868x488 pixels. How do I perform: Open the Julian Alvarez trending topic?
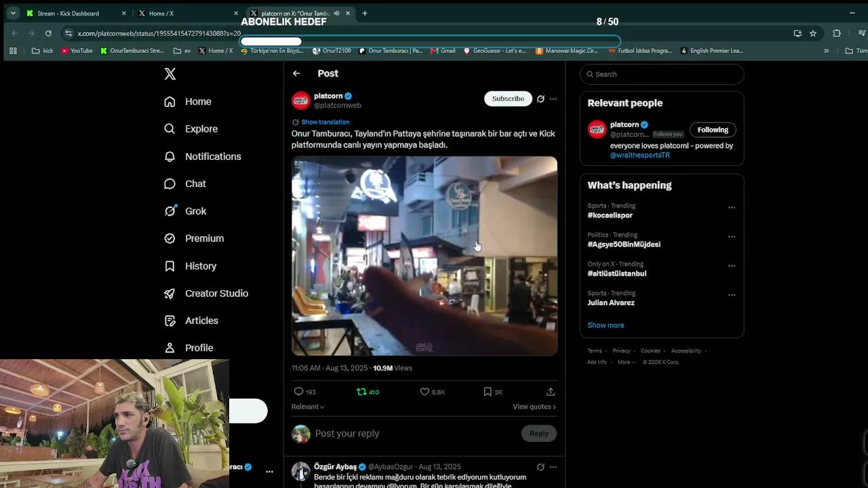pos(611,303)
